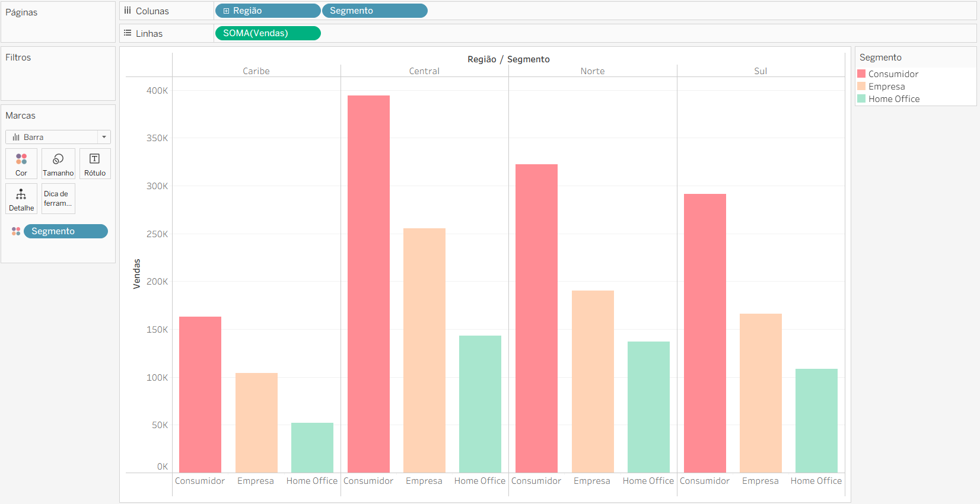Select Empresa peach swatch in legend
Viewport: 980px width, 504px height.
[x=861, y=87]
